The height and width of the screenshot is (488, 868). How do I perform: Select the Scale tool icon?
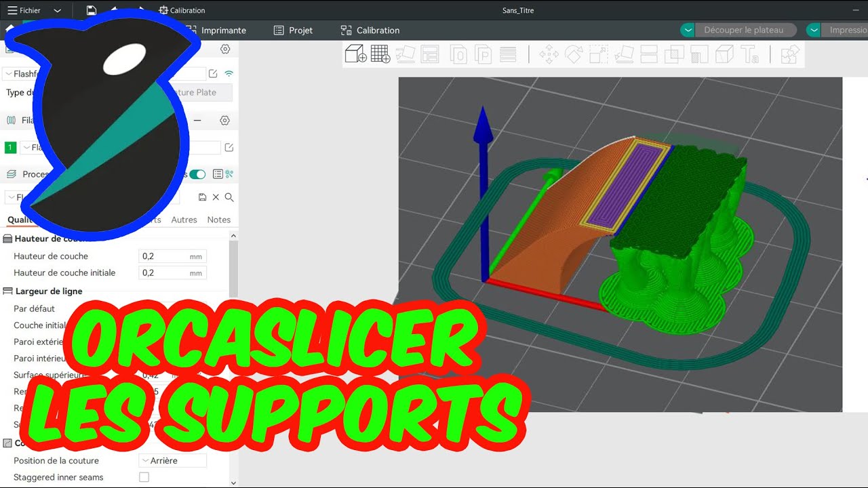pyautogui.click(x=599, y=54)
